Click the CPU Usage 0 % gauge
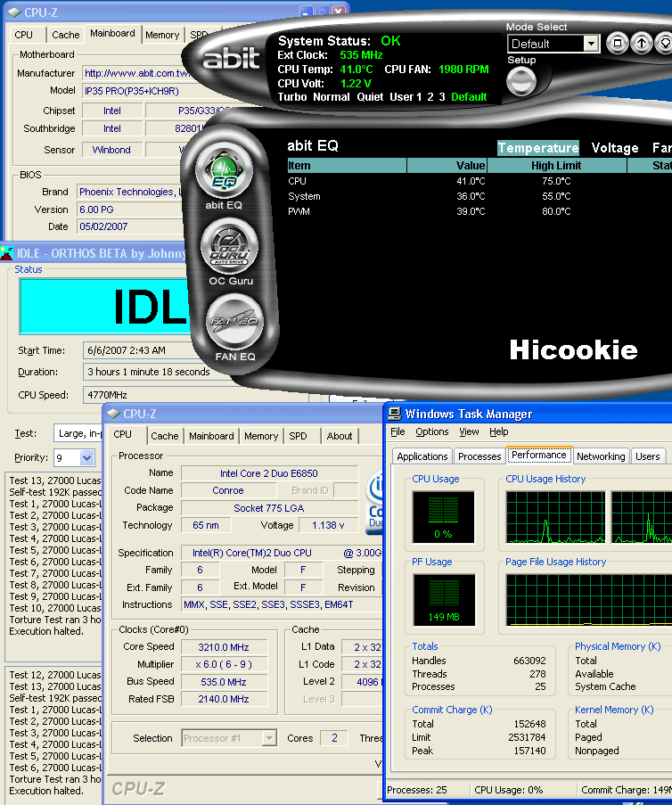Image resolution: width=672 pixels, height=805 pixels. tap(444, 517)
